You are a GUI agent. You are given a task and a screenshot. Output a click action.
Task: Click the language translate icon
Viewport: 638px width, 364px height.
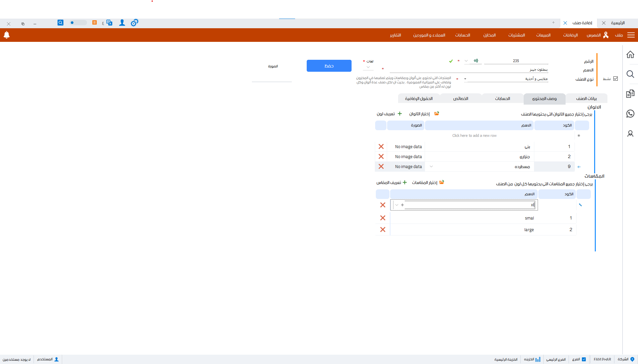pos(109,23)
